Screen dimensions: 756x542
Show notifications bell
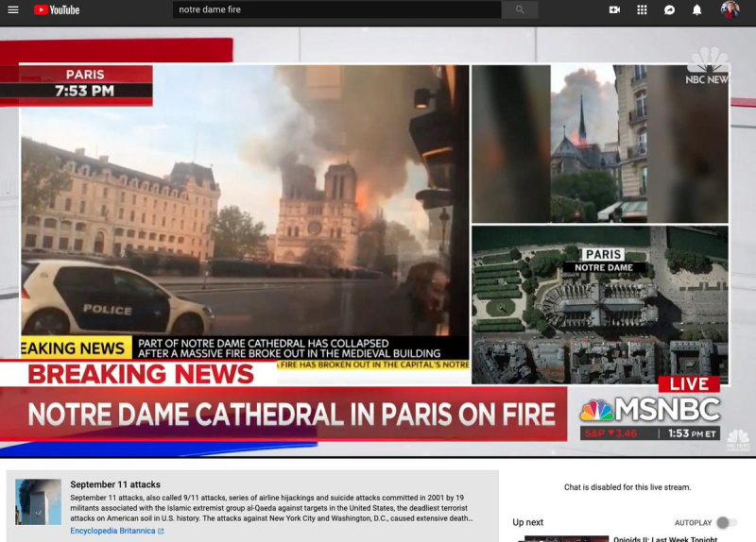coord(696,9)
